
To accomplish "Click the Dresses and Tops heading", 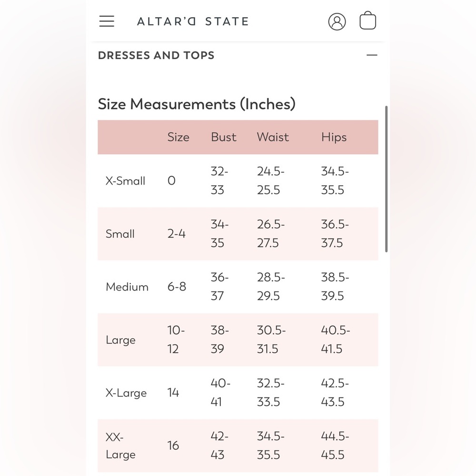I will pyautogui.click(x=156, y=55).
